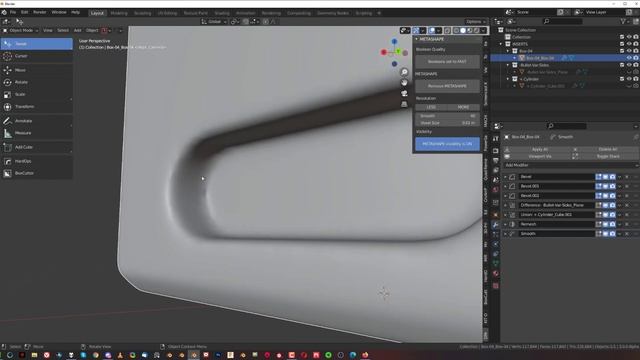Collapse the Box-04 collection
Screen dimensions: 640x360
[x=508, y=51]
